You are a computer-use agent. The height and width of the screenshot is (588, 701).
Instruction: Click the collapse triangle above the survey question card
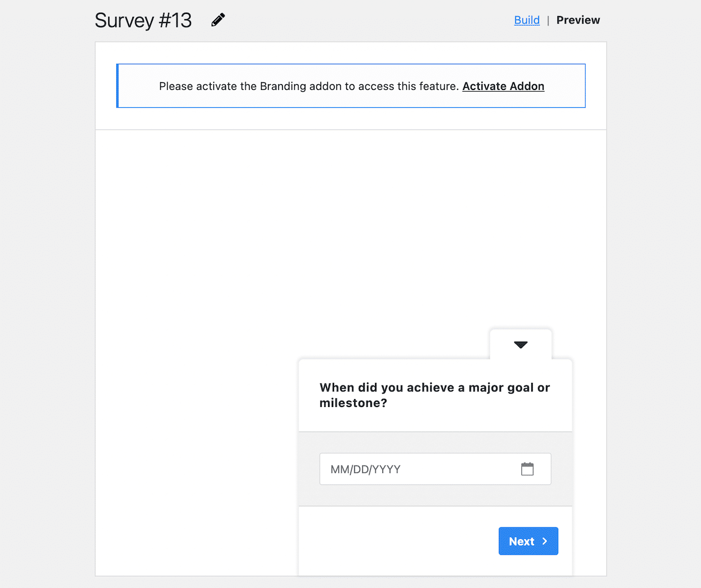[520, 345]
